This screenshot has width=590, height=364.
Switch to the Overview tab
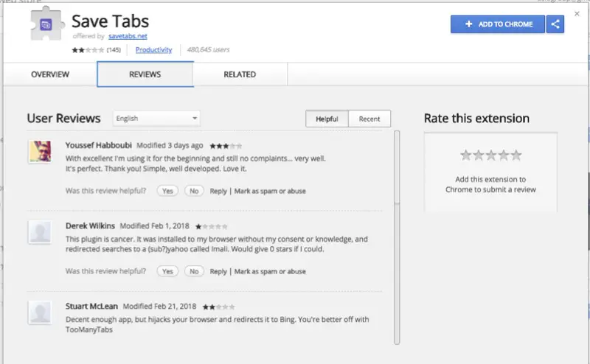click(x=50, y=74)
